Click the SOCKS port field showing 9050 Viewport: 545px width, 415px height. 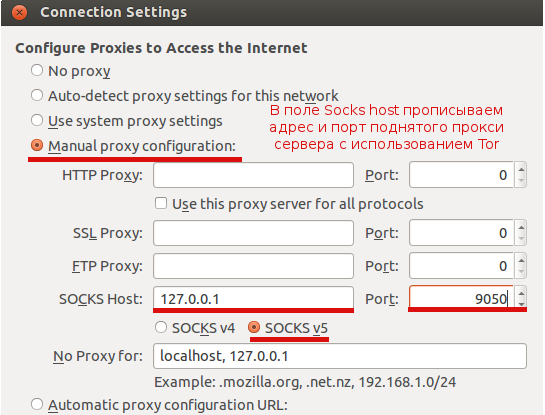(461, 299)
